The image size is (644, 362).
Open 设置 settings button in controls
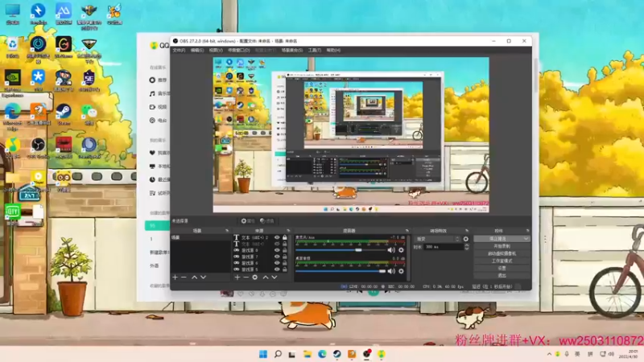point(502,268)
